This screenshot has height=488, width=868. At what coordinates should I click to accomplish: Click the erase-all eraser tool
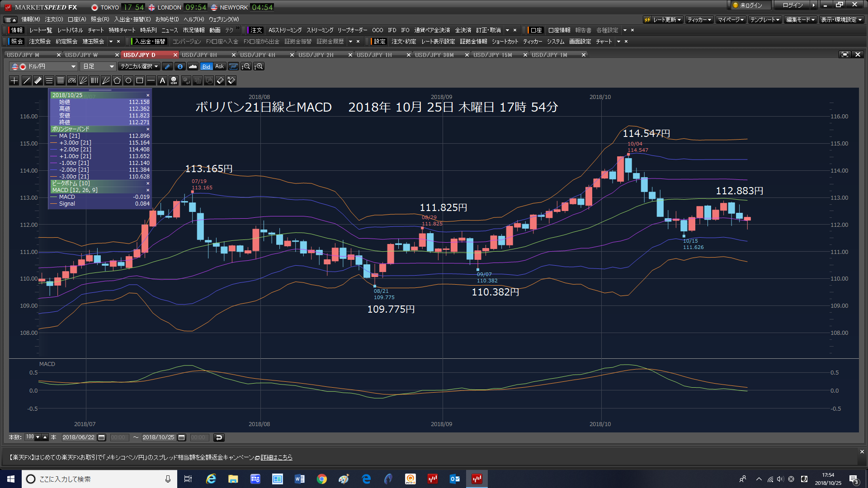(x=231, y=80)
